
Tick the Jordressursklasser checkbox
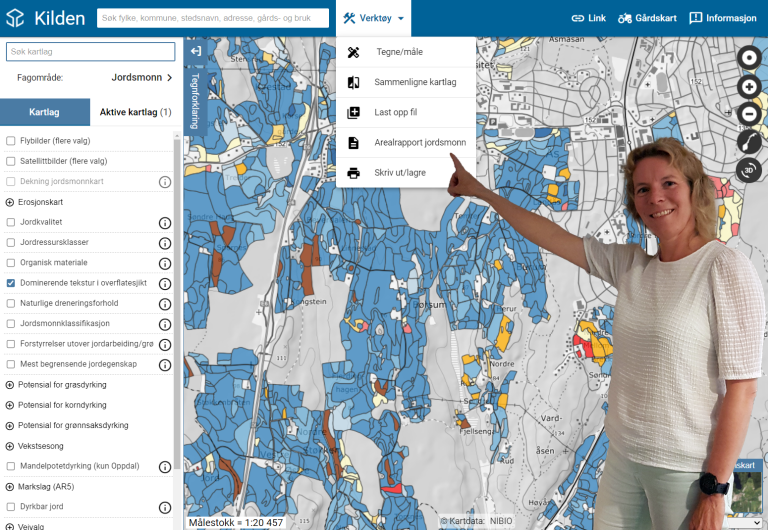point(11,242)
